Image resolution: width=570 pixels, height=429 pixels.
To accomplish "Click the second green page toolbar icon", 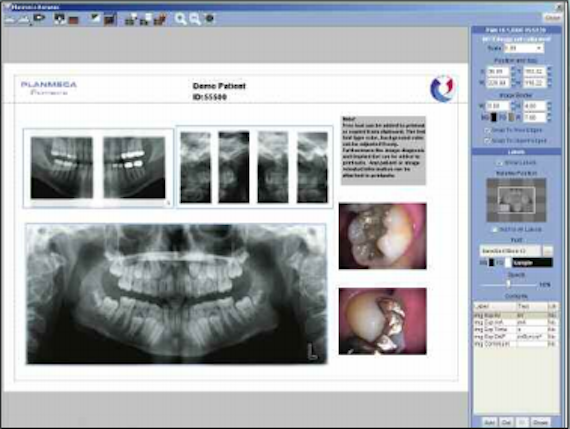I will point(145,19).
